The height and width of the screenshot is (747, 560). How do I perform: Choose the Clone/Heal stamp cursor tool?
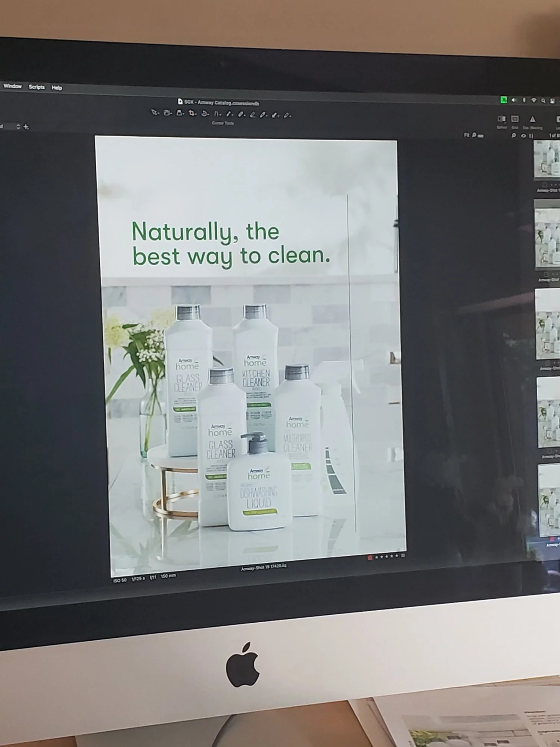275,115
